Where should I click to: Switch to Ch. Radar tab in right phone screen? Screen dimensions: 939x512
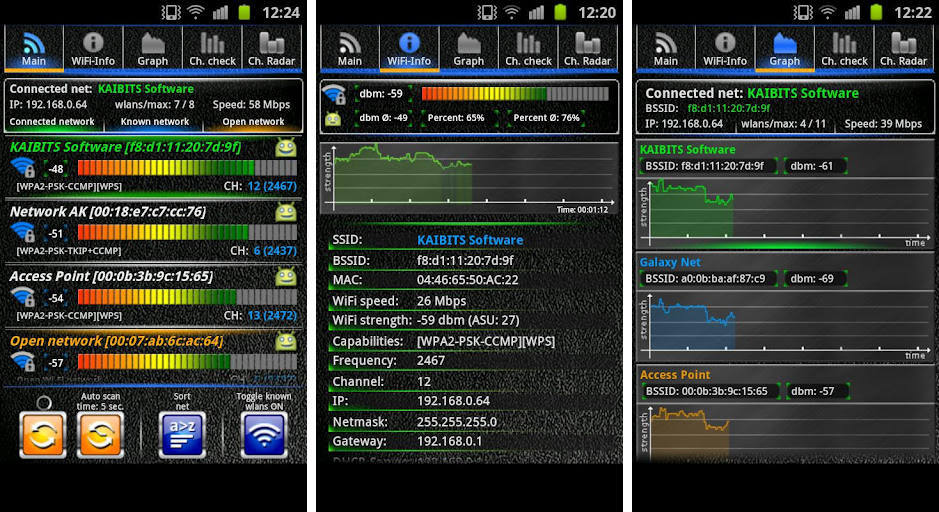click(904, 49)
